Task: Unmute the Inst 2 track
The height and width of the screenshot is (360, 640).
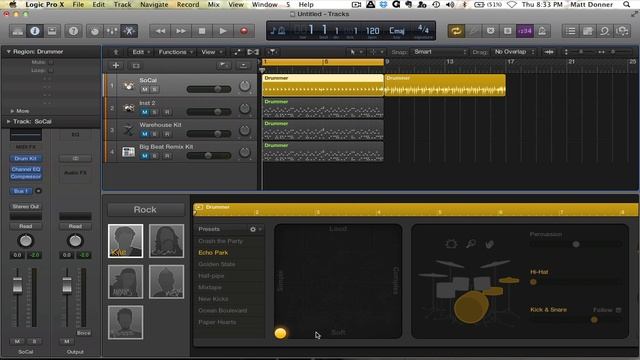Action: [144, 112]
